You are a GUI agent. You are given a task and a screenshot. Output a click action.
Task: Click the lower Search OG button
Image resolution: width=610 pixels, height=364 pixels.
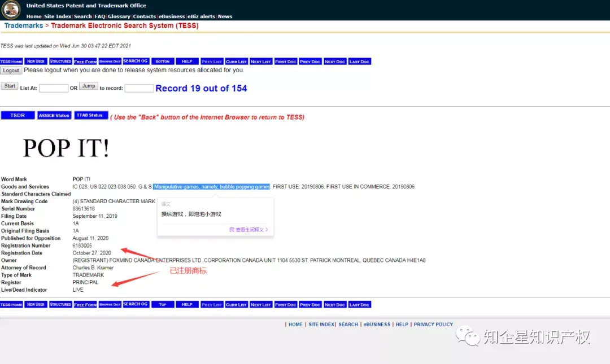coord(136,305)
